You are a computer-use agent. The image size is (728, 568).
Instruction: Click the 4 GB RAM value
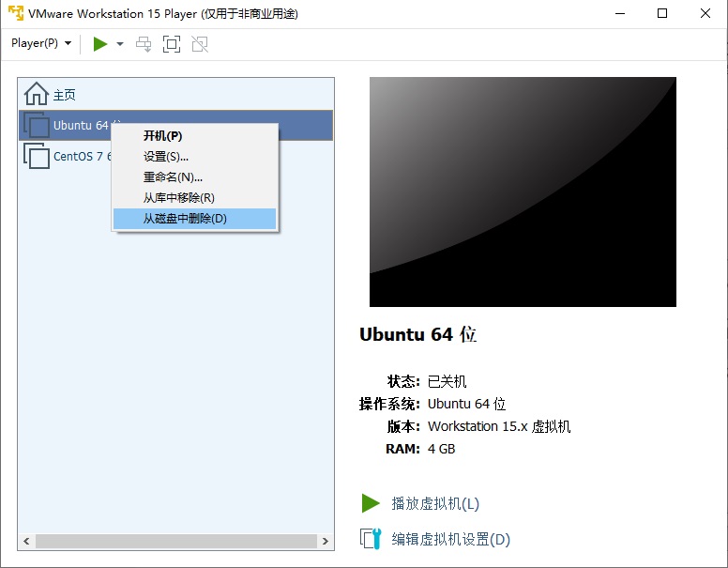pos(442,449)
